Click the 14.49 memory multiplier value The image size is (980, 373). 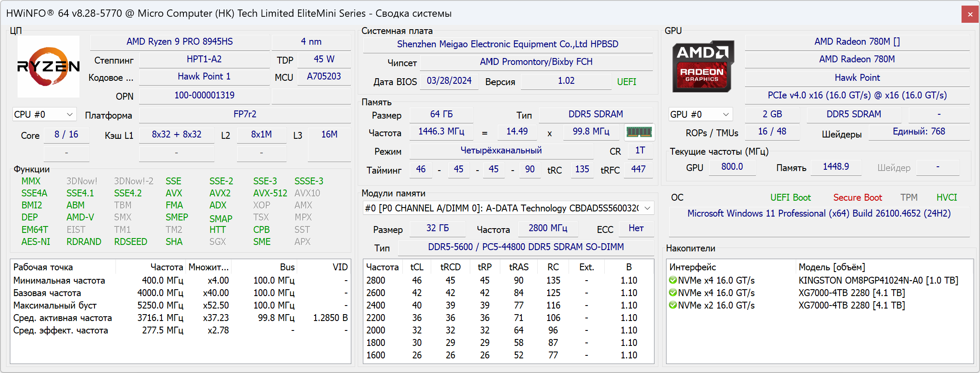tap(517, 131)
